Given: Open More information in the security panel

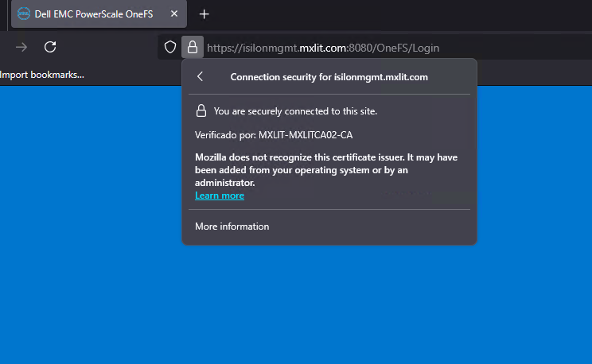Looking at the screenshot, I should [x=232, y=227].
